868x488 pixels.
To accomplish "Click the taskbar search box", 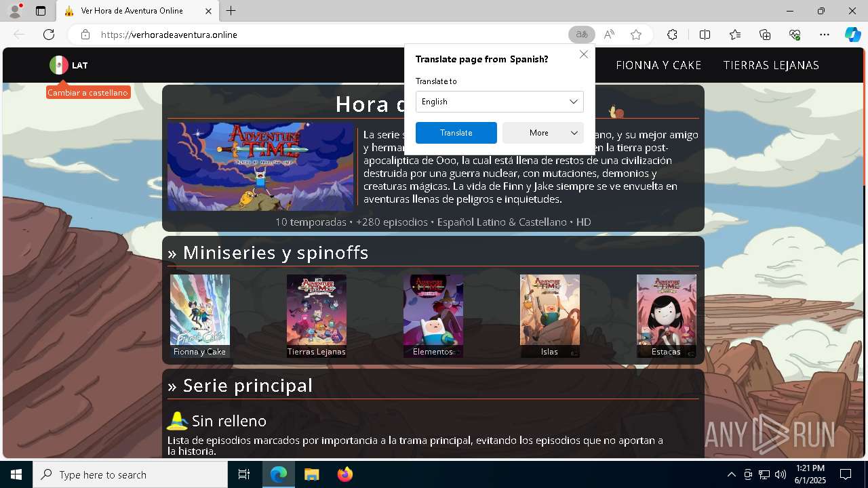I will tap(130, 474).
